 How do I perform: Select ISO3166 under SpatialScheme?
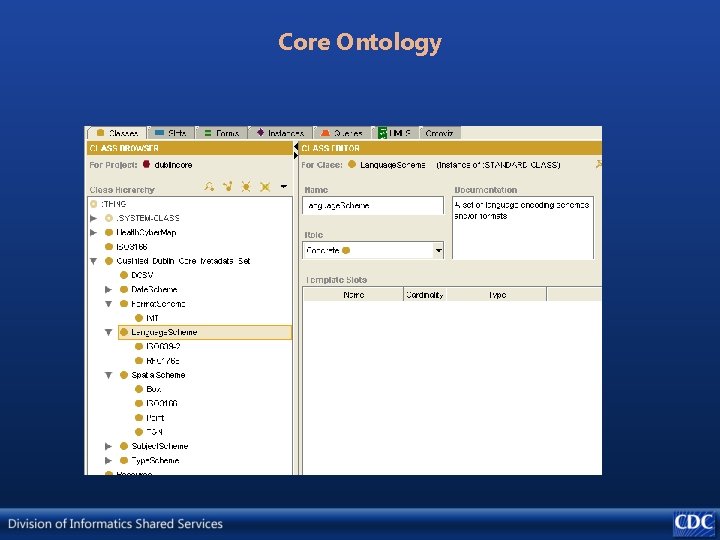point(157,403)
